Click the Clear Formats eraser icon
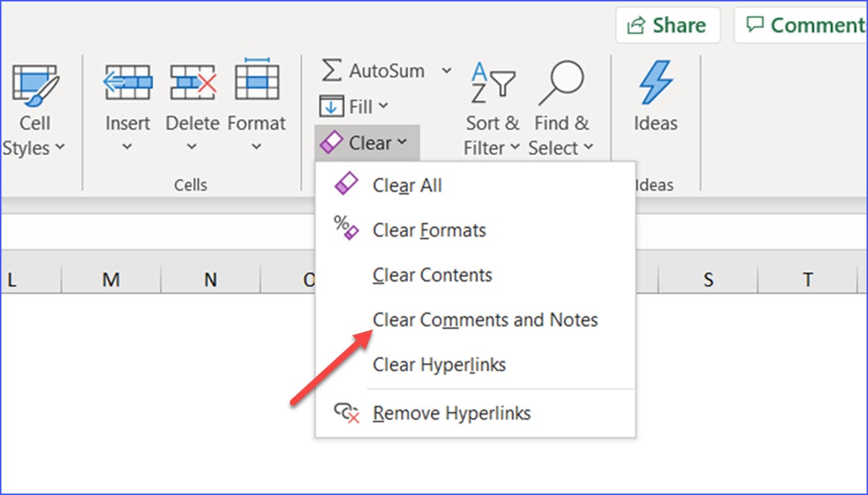Viewport: 868px width, 495px height. click(347, 228)
